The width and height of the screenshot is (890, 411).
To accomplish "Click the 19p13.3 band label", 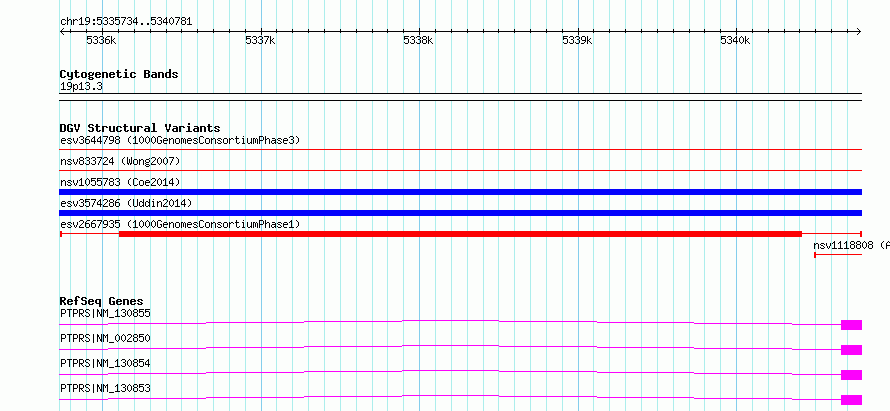I will [x=81, y=87].
